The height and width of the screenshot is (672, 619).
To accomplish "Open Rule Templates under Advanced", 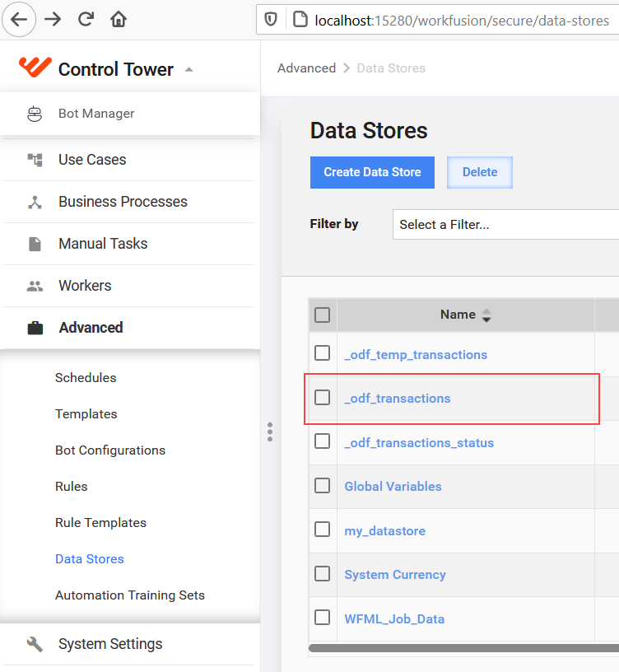I will coord(100,523).
